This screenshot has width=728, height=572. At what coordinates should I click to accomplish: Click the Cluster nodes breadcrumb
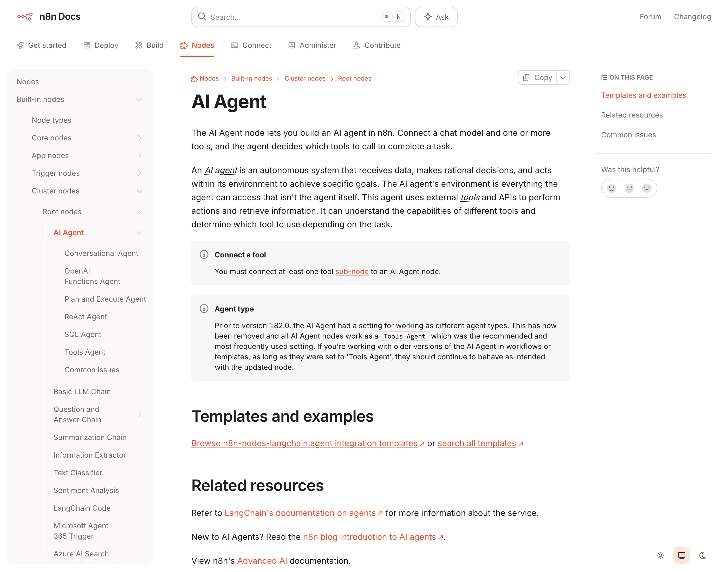(x=305, y=78)
